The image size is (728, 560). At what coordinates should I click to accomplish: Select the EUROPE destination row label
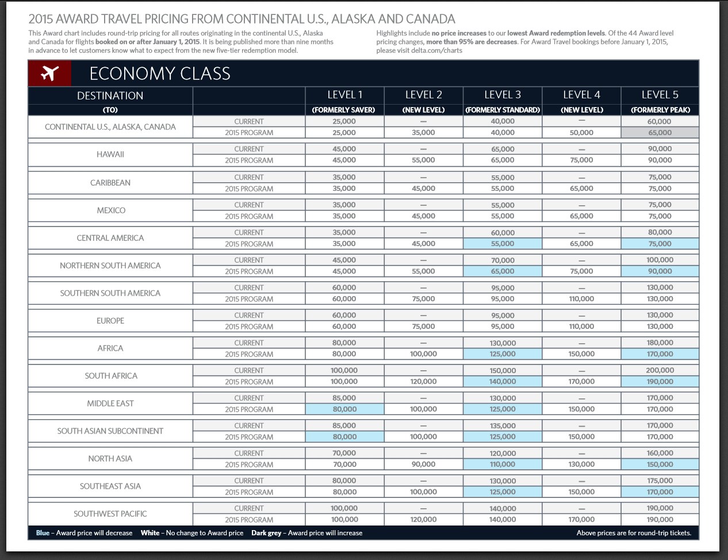[111, 320]
